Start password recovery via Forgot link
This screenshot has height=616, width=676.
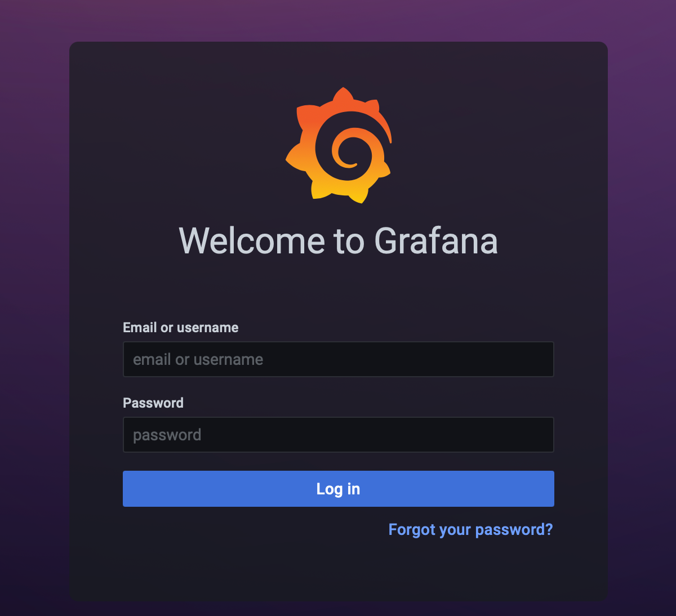(x=471, y=529)
